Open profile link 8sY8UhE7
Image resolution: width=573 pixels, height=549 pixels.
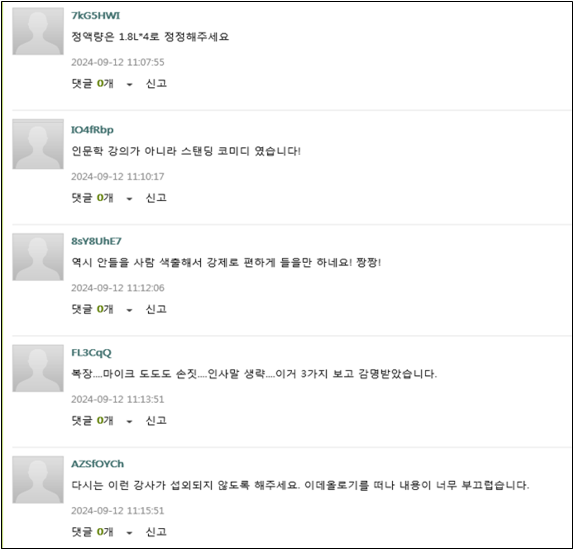click(x=96, y=241)
